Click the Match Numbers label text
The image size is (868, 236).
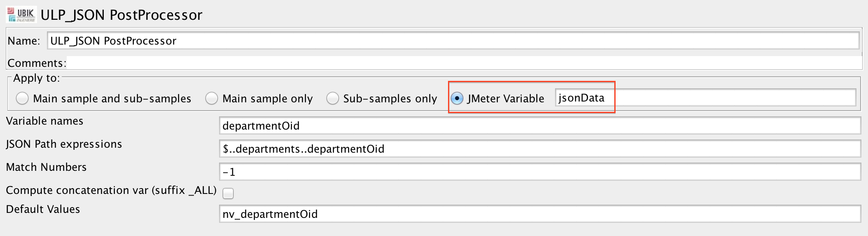[46, 167]
